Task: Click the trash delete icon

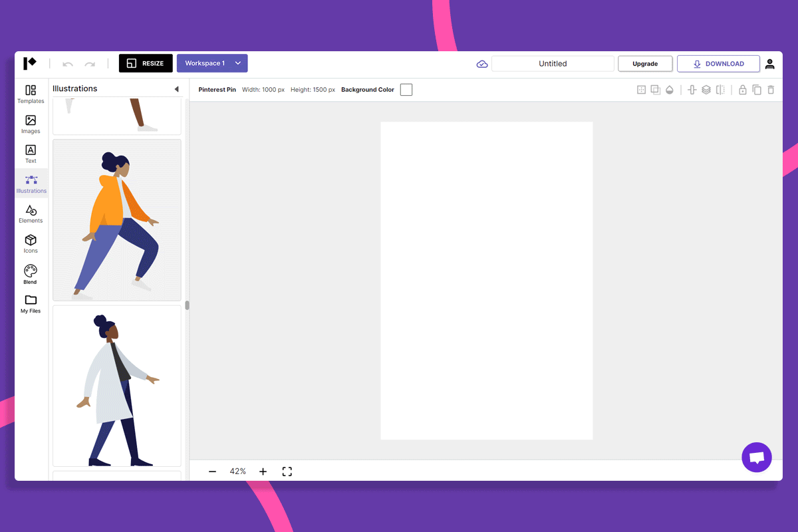Action: [771, 90]
